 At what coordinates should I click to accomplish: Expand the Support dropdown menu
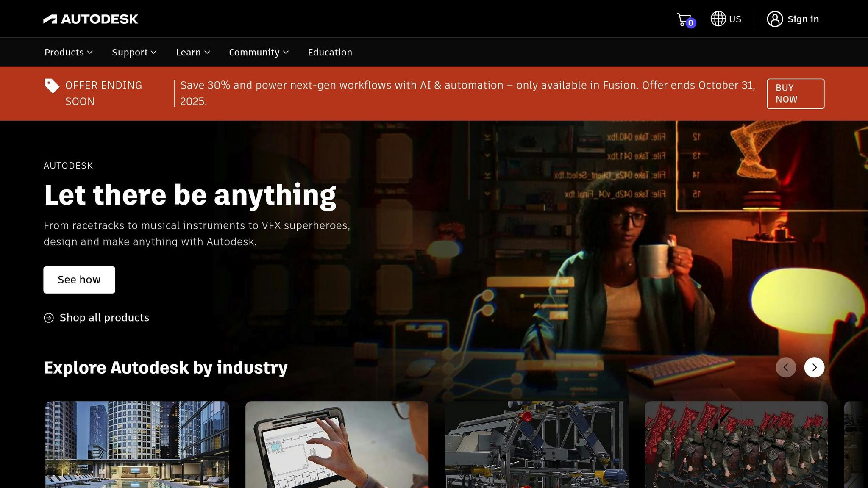pyautogui.click(x=134, y=52)
